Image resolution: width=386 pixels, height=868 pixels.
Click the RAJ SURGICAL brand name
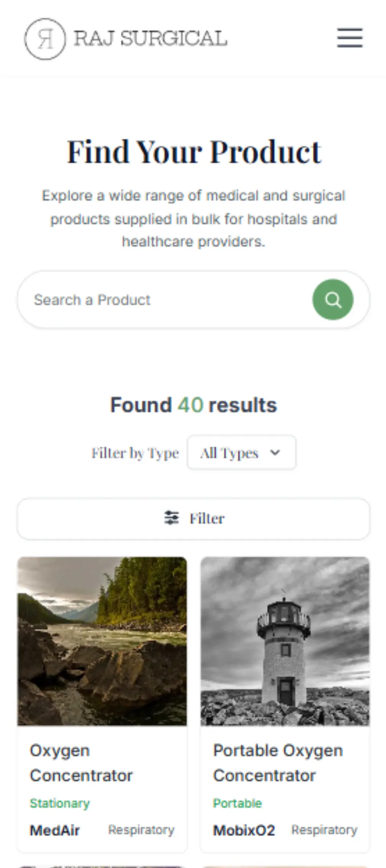[150, 39]
